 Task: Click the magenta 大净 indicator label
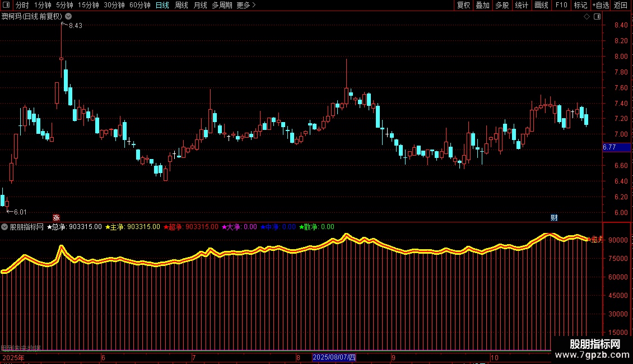(239, 227)
